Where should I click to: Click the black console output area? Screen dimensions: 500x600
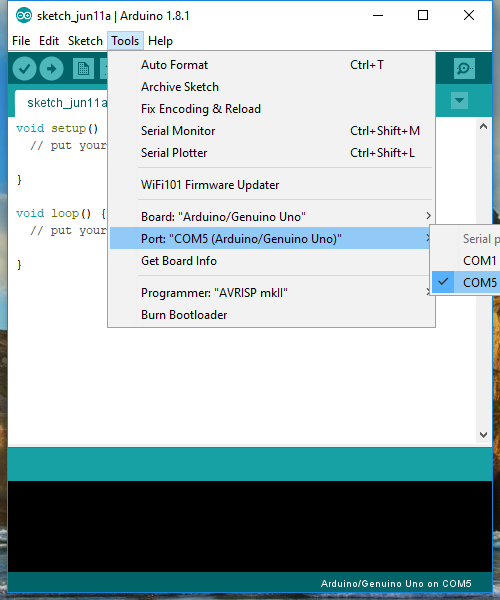250,526
